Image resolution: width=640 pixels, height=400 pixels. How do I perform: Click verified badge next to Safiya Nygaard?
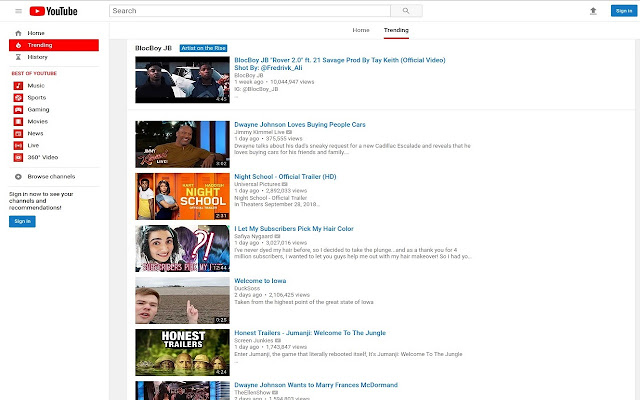click(x=278, y=236)
